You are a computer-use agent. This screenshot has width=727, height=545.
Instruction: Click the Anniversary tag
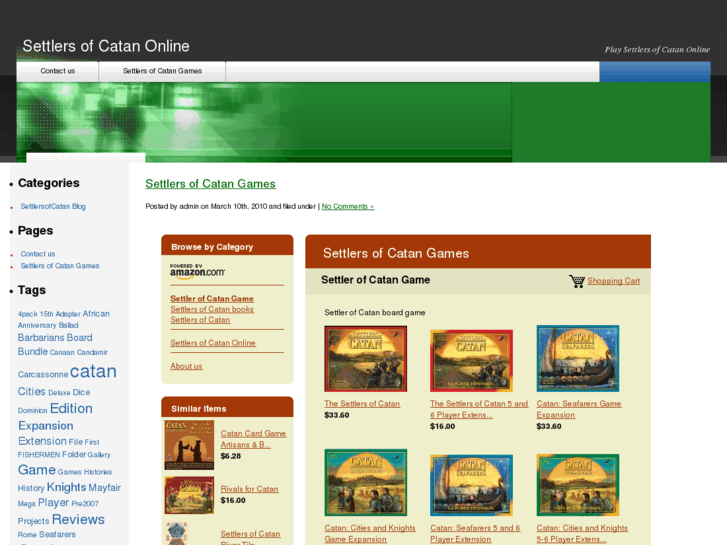pyautogui.click(x=37, y=326)
